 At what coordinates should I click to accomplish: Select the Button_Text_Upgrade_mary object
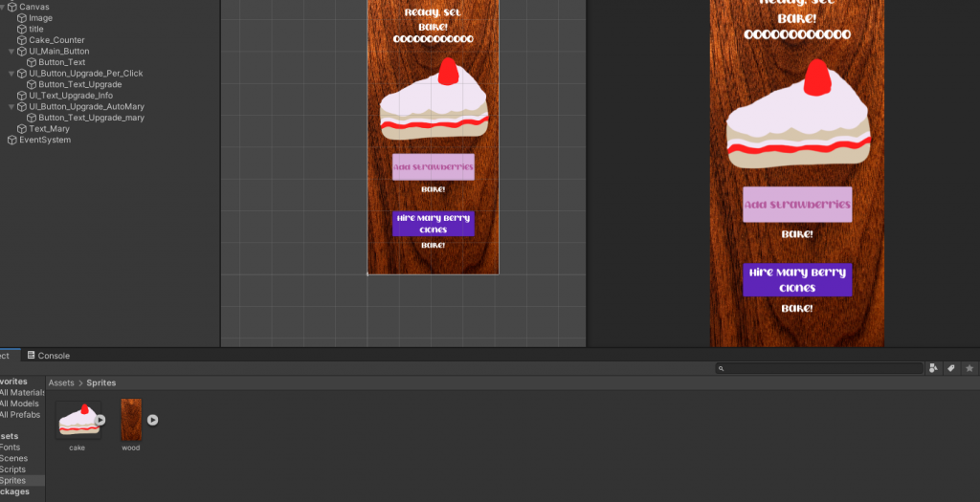click(x=91, y=118)
